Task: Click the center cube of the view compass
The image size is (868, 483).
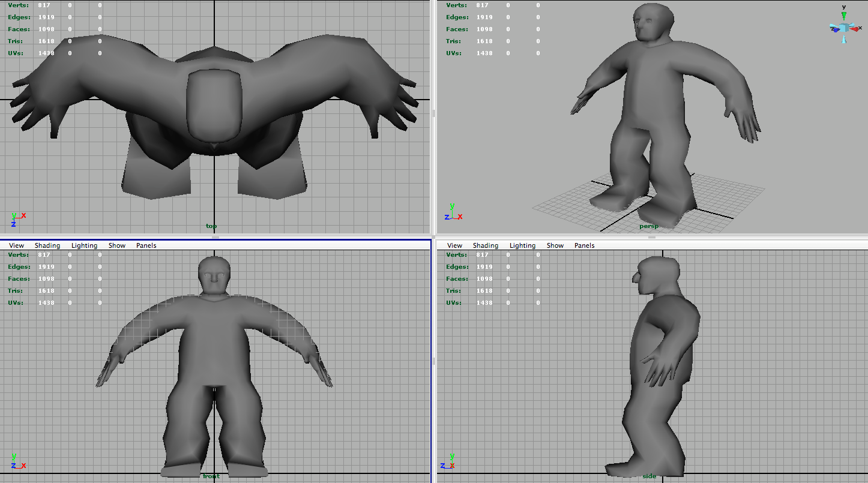Action: (843, 28)
